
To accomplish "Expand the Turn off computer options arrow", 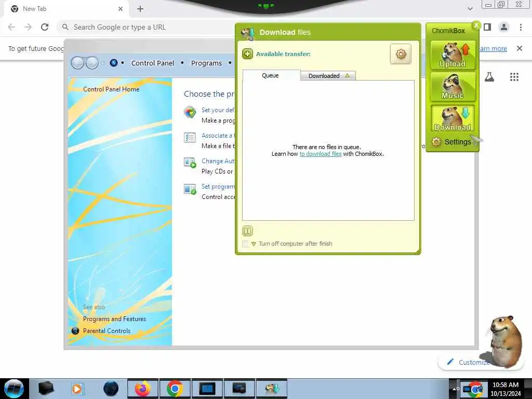I will pos(254,244).
